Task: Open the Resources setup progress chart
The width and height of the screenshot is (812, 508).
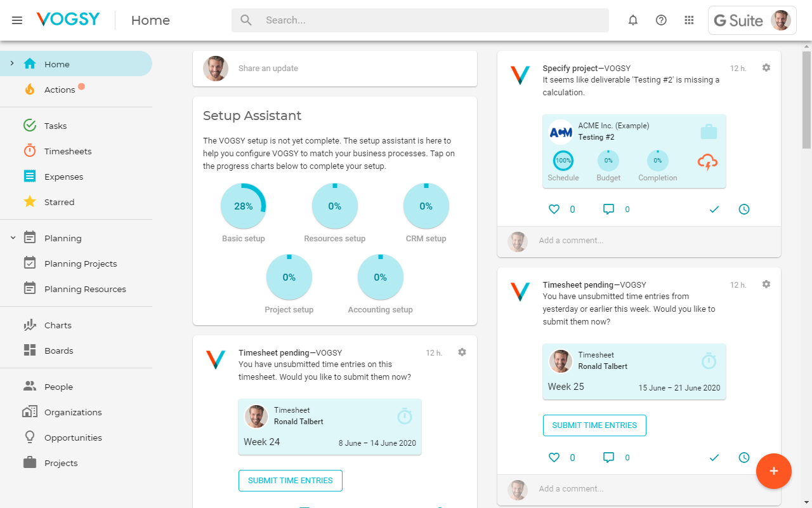Action: [335, 206]
